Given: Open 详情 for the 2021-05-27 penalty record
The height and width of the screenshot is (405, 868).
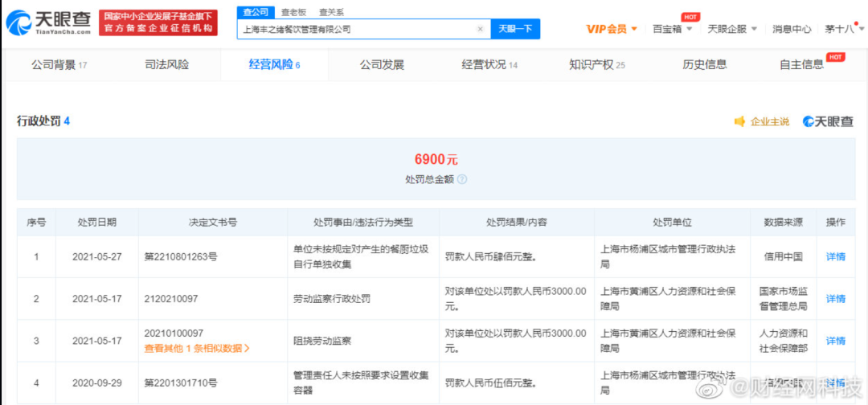Looking at the screenshot, I should point(836,257).
